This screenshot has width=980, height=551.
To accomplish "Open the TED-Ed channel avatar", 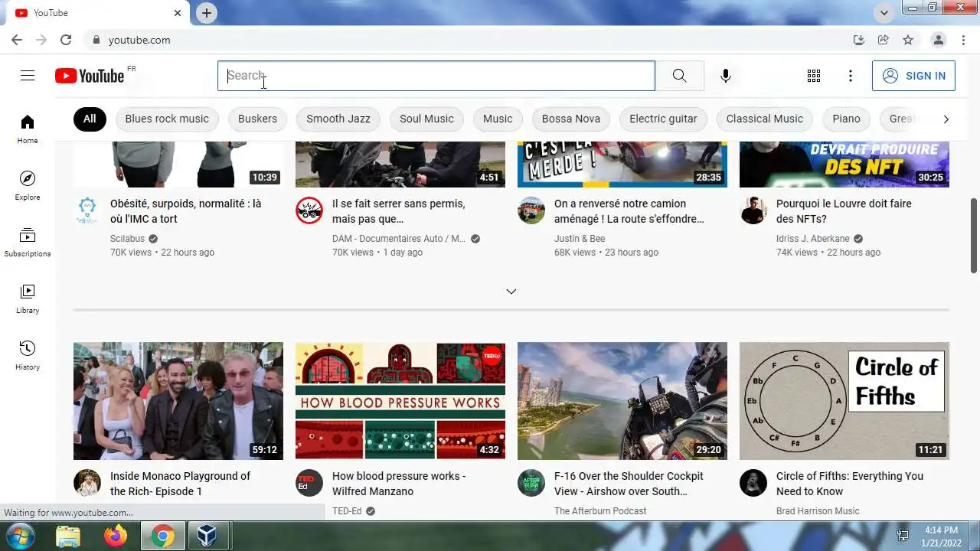I will tap(309, 483).
